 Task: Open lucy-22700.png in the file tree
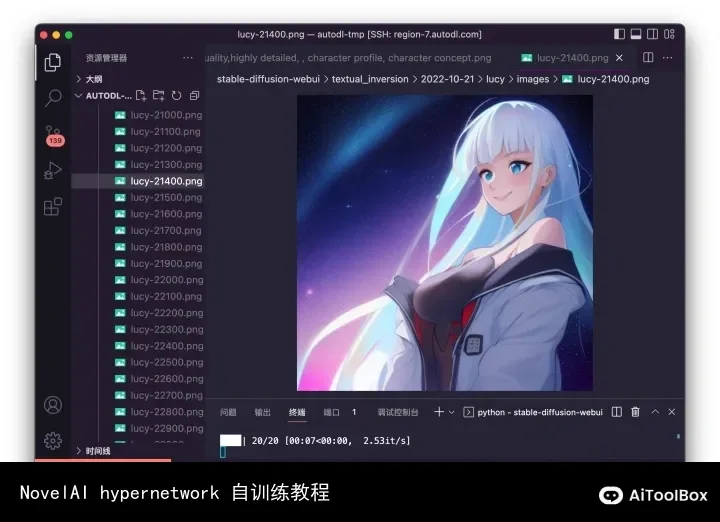click(138, 395)
